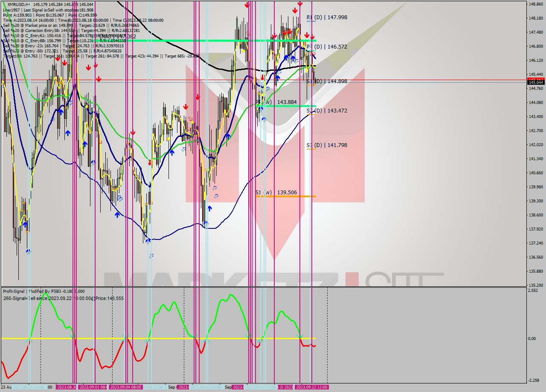Click the indicator scale value 2.552
The width and height of the screenshot is (546, 392).
533,291
